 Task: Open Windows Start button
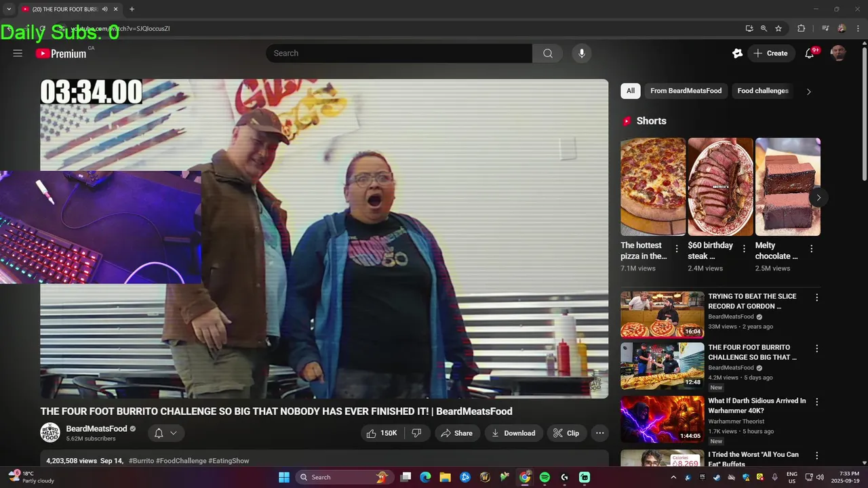pos(284,477)
